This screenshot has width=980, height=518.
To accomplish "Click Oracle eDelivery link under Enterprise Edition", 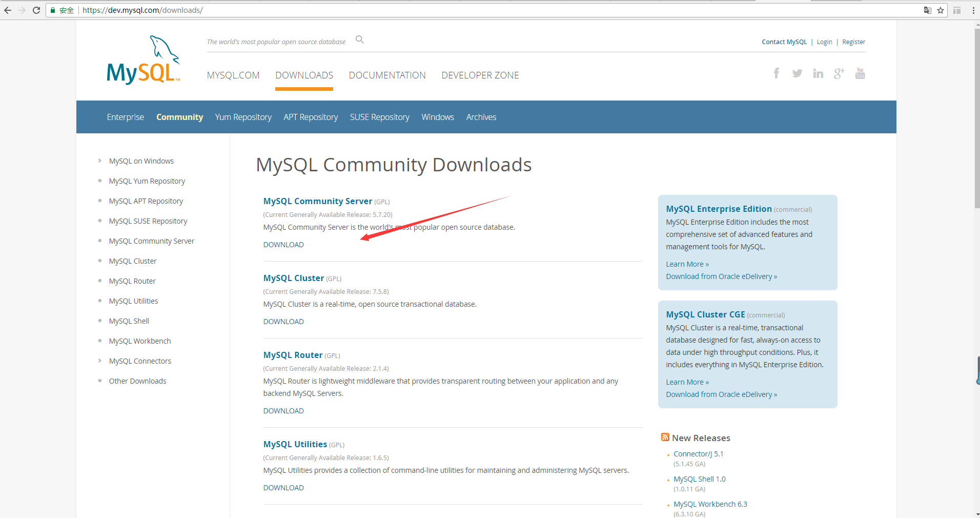I will [722, 276].
